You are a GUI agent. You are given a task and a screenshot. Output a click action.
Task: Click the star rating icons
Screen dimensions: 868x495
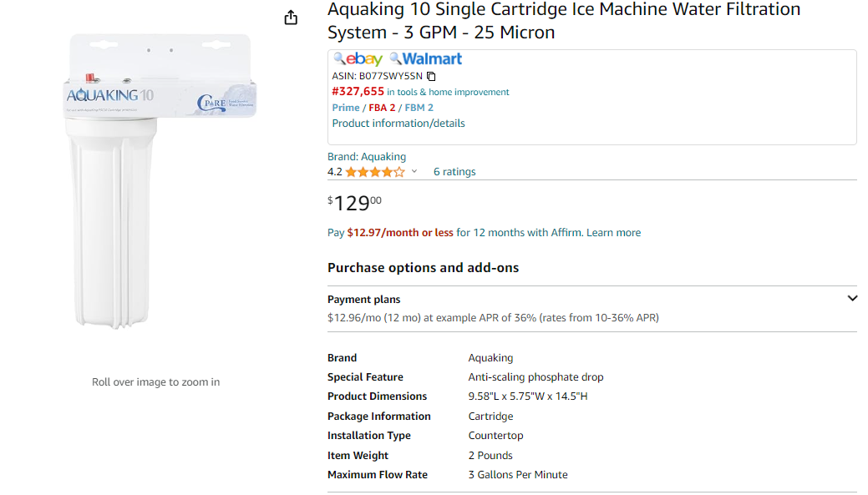[375, 172]
